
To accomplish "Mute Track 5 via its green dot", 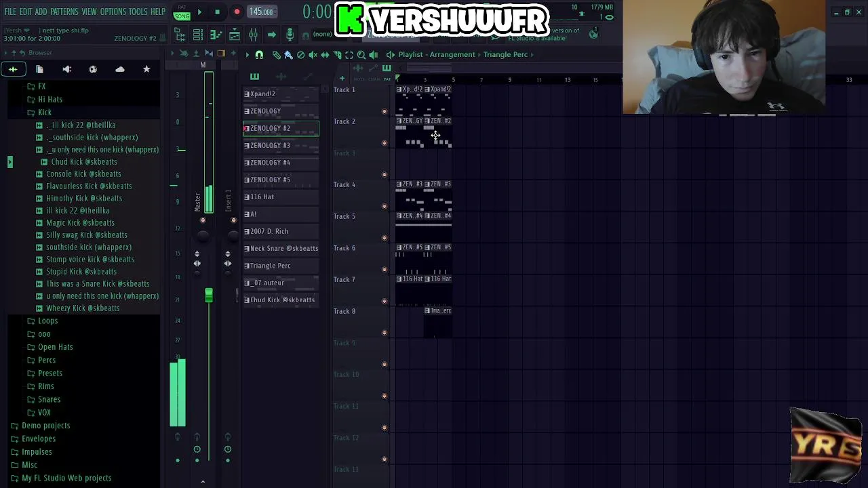I will point(384,238).
